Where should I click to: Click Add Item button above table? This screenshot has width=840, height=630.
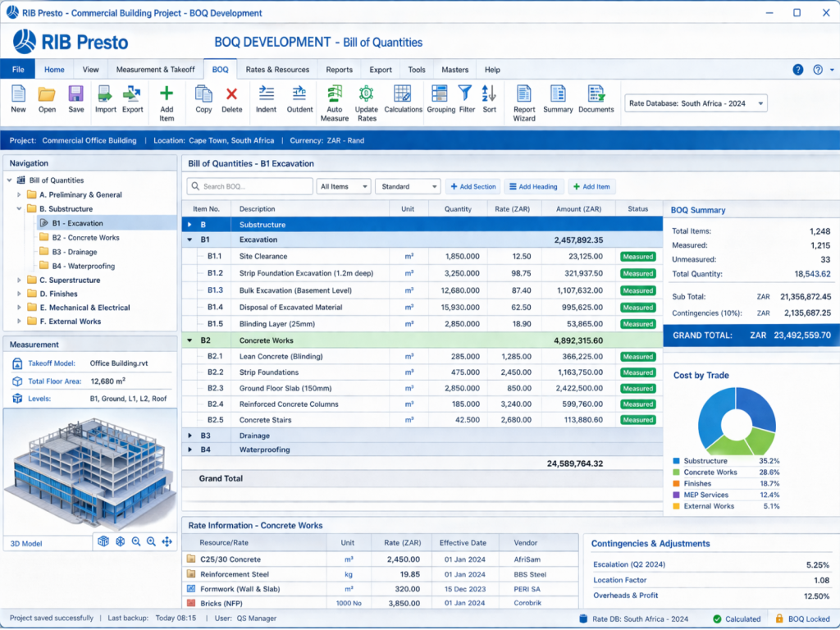591,186
